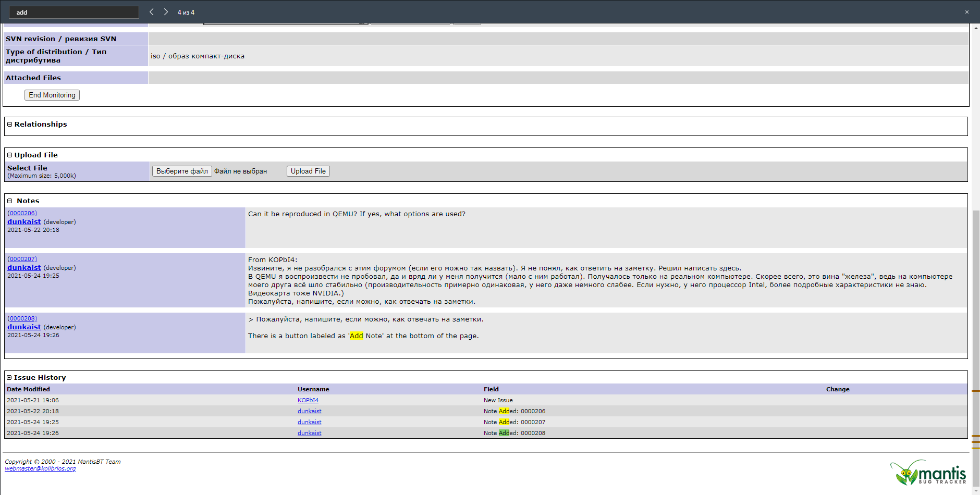The height and width of the screenshot is (495, 980).
Task: Collapse the Issue History section
Action: [9, 378]
